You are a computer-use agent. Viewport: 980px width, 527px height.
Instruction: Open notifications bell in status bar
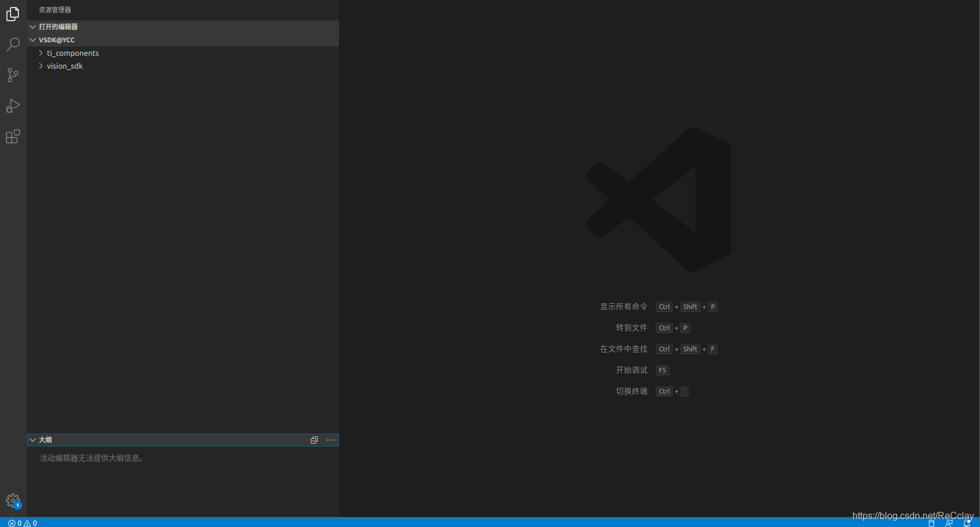click(x=966, y=523)
